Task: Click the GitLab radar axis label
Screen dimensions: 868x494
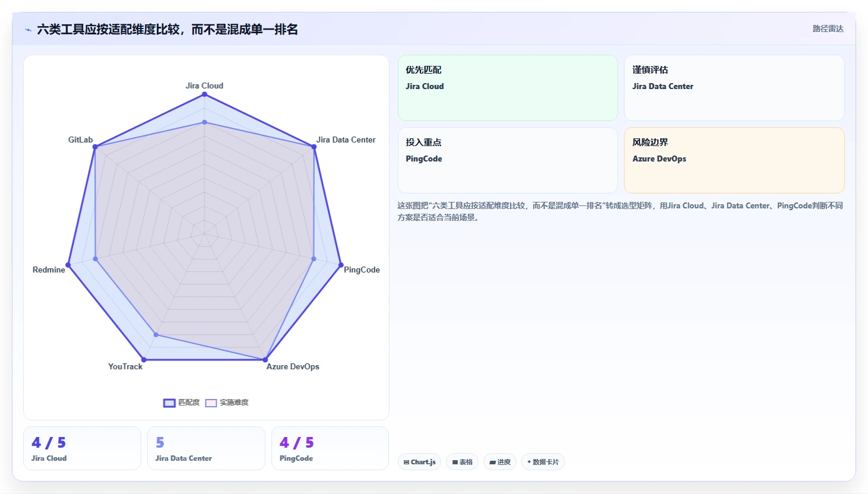Action: [80, 140]
